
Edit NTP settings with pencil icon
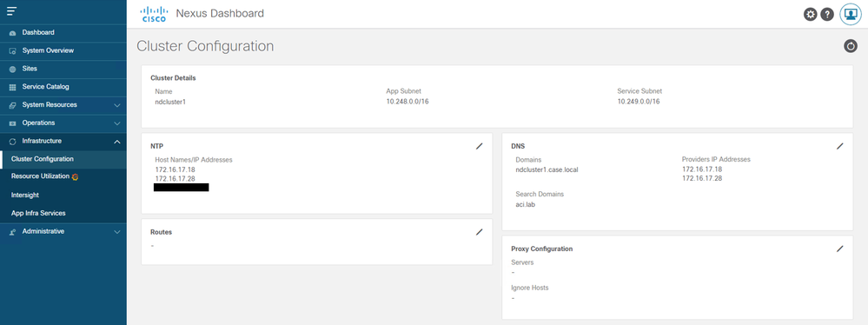pyautogui.click(x=480, y=146)
